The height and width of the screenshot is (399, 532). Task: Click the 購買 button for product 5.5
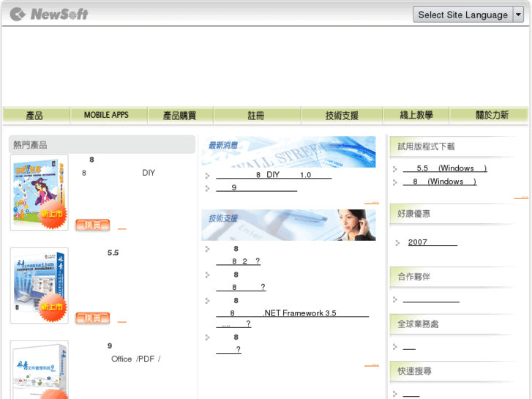[93, 318]
